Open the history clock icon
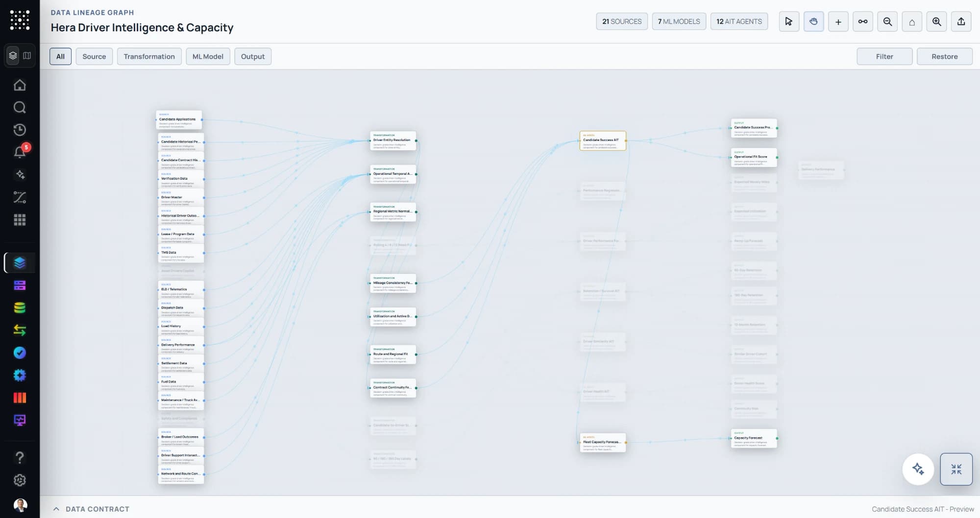Viewport: 980px width, 518px height. point(20,130)
